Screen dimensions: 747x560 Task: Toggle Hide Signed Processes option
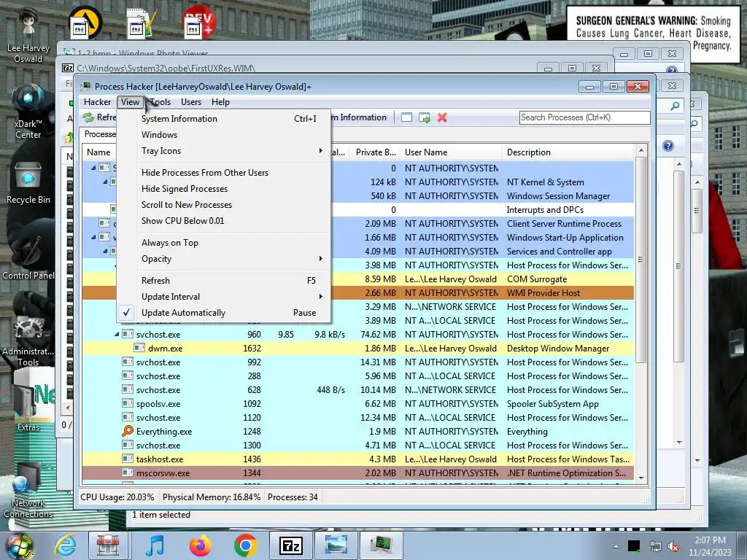pos(224,189)
